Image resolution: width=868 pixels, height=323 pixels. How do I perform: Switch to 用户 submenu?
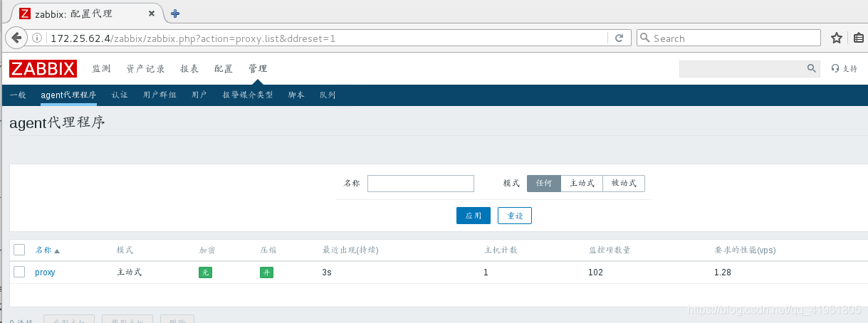pos(199,95)
